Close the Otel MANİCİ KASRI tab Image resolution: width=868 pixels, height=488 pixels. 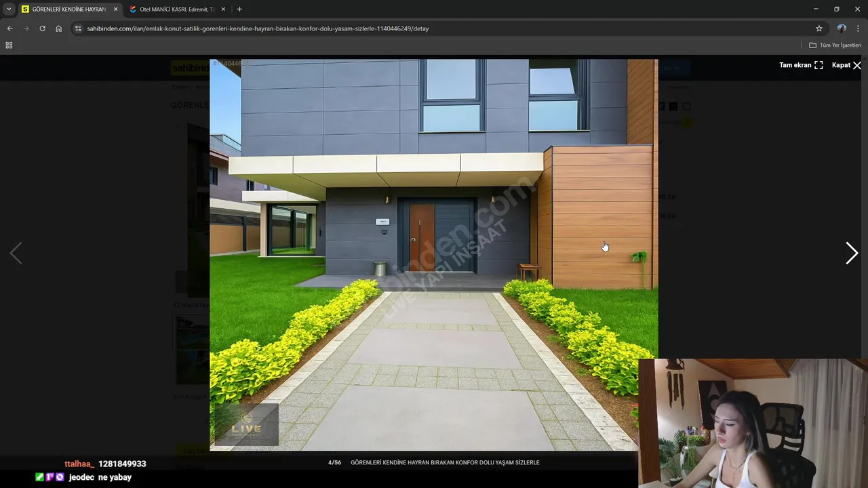pyautogui.click(x=223, y=9)
